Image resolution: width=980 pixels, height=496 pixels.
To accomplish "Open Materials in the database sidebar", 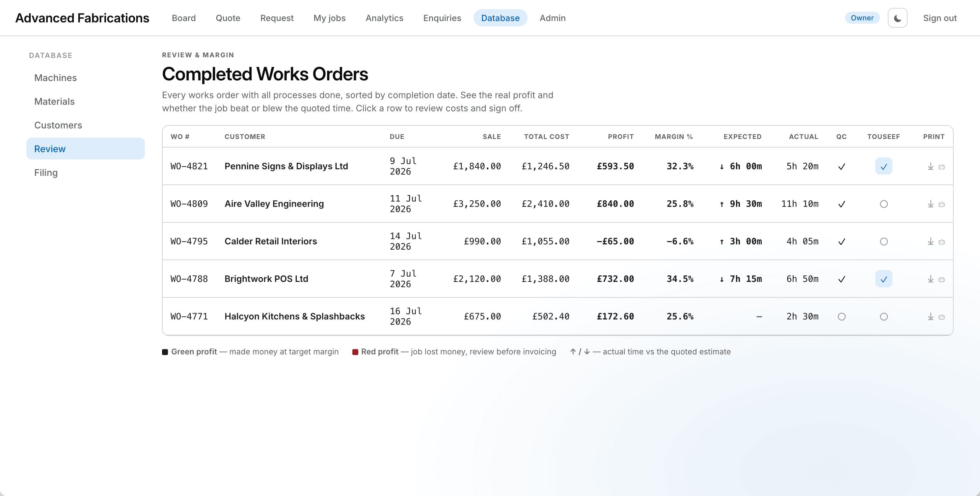I will (86, 101).
